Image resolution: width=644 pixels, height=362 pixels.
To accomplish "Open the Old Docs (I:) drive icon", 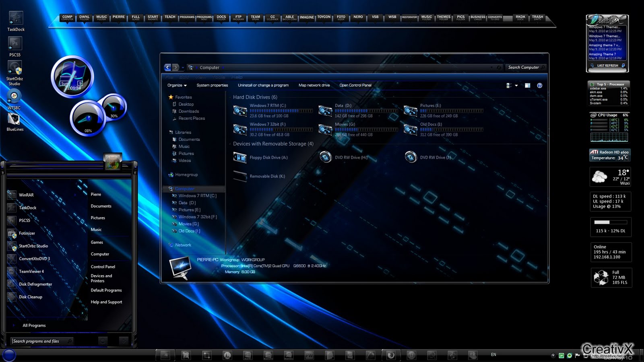I will pyautogui.click(x=411, y=129).
